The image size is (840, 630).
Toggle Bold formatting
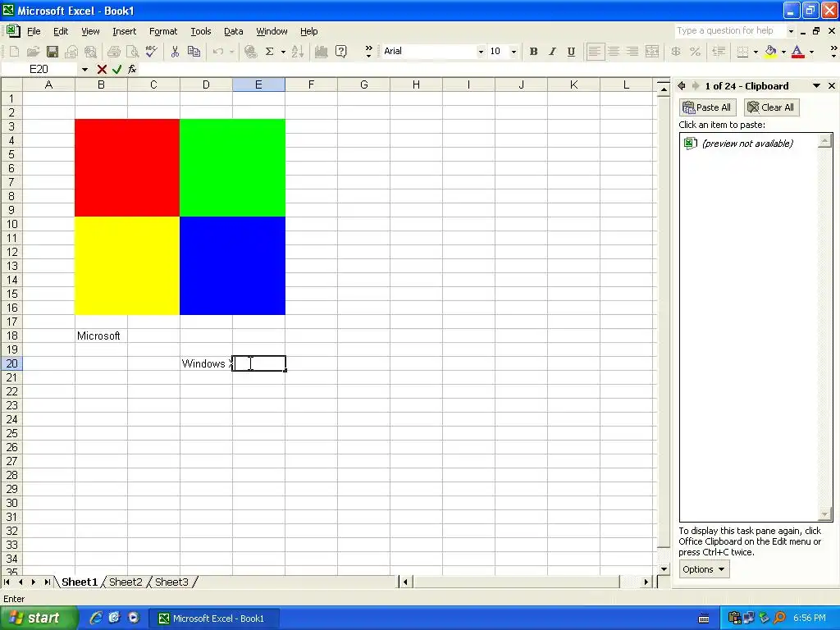533,52
